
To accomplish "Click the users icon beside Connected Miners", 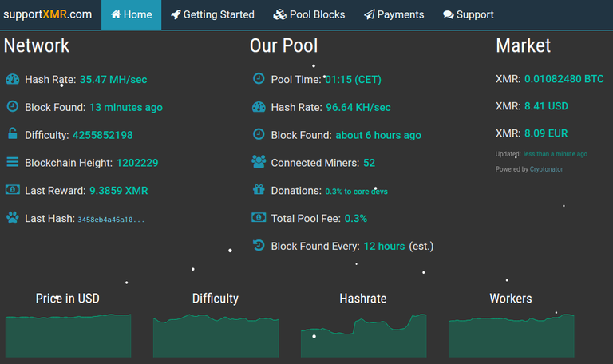I will coord(259,162).
